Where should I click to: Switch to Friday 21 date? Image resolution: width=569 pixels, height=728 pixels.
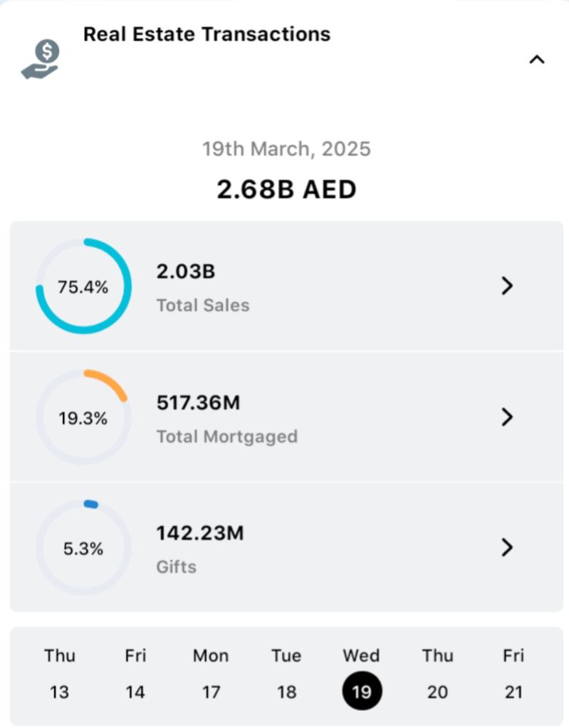pos(513,673)
